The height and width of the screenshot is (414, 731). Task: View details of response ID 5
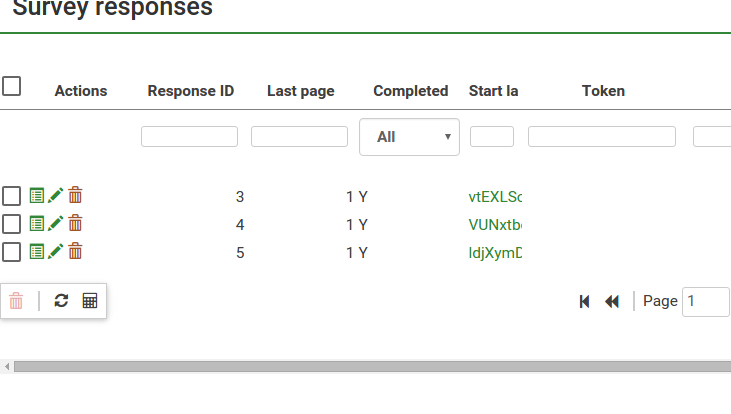(x=37, y=252)
